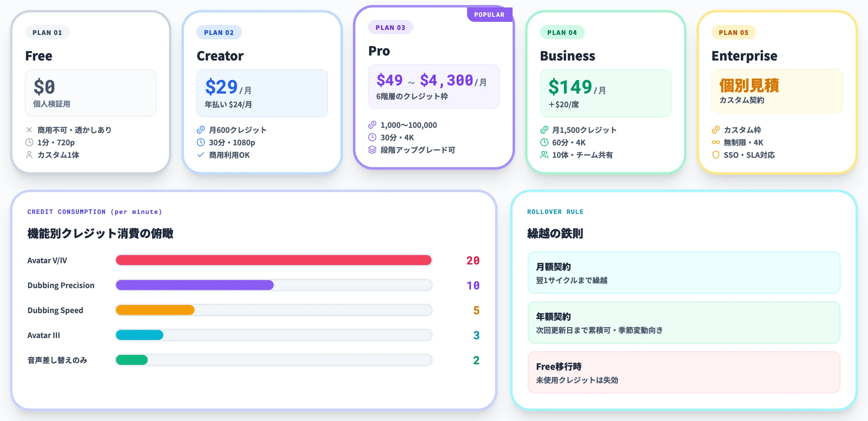Click the shield icon beside SSO・SLA対応
Image resolution: width=868 pixels, height=421 pixels.
tap(716, 155)
